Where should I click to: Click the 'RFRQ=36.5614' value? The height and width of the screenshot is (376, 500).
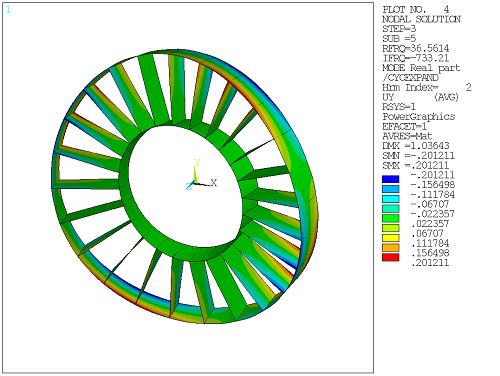click(416, 48)
